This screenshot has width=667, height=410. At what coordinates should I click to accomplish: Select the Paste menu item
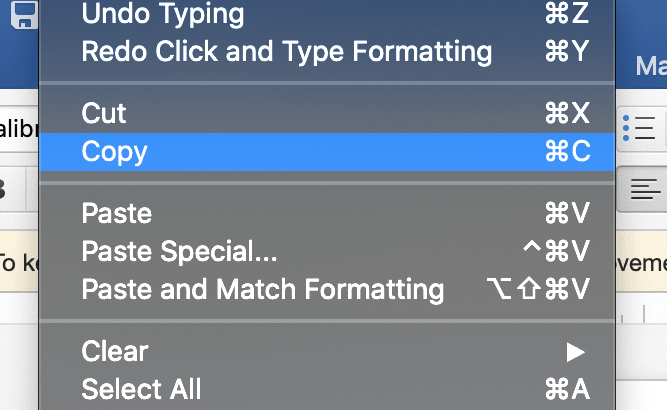tap(327, 213)
